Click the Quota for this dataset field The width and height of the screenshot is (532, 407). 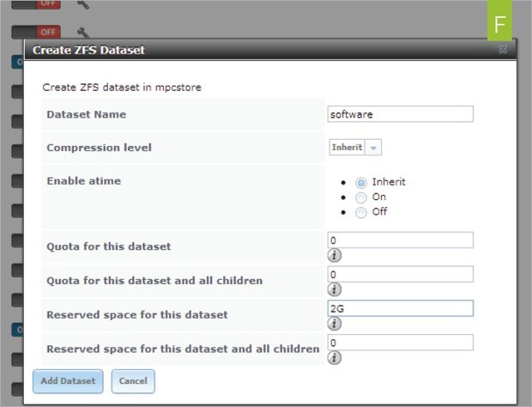coord(400,240)
